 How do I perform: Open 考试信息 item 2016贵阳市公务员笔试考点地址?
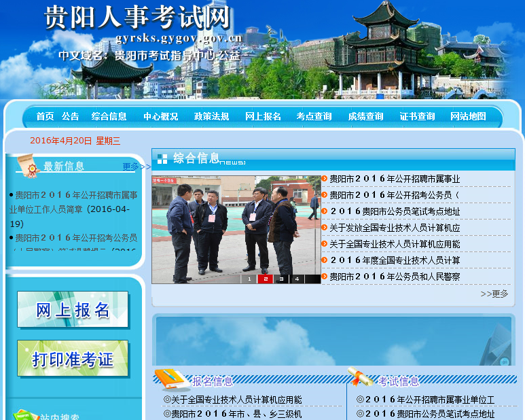coord(430,414)
